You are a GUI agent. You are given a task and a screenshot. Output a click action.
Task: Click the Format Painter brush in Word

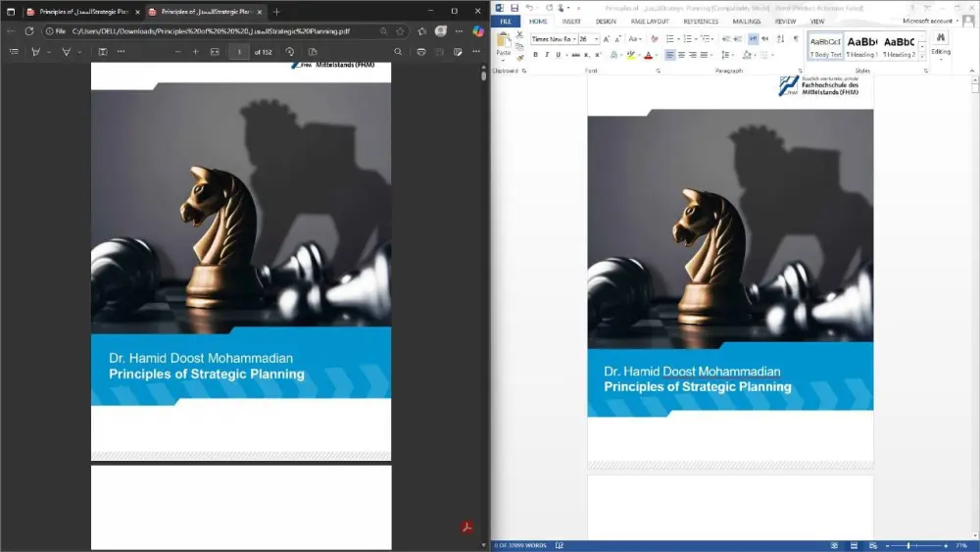point(519,57)
